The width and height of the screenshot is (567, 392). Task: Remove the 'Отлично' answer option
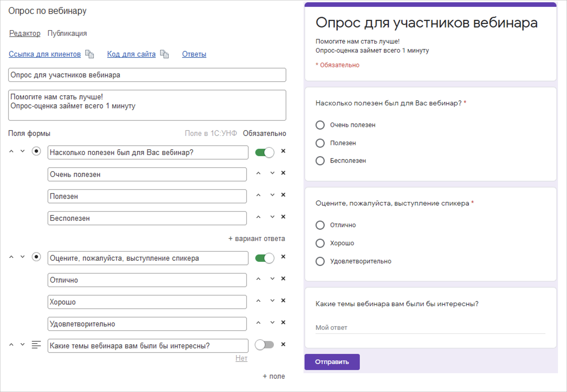pyautogui.click(x=283, y=279)
